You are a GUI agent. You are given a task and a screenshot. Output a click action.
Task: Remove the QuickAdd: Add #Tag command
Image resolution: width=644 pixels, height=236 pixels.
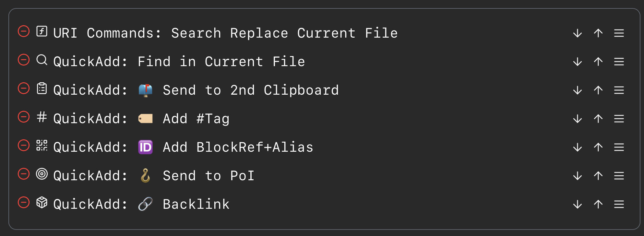23,118
